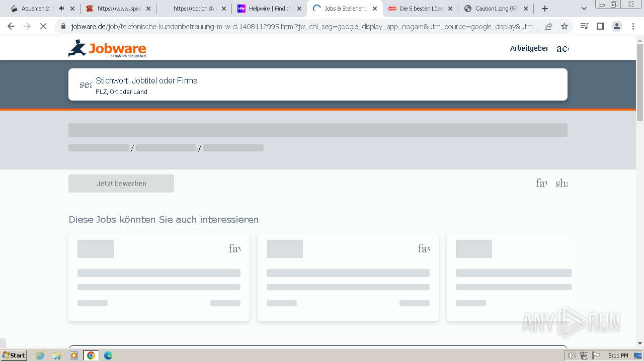Open the Windows Start menu

(14, 355)
